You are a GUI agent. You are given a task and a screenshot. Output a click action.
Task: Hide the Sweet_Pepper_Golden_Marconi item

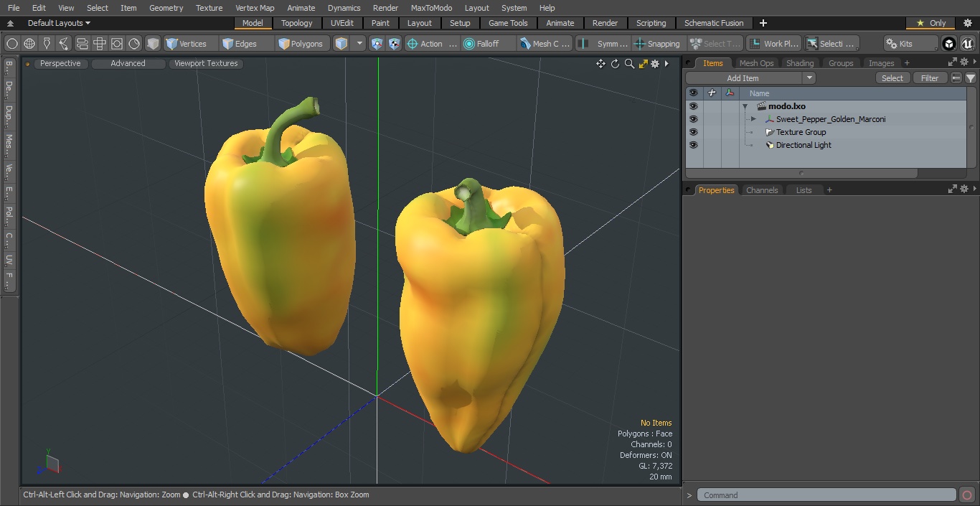693,119
